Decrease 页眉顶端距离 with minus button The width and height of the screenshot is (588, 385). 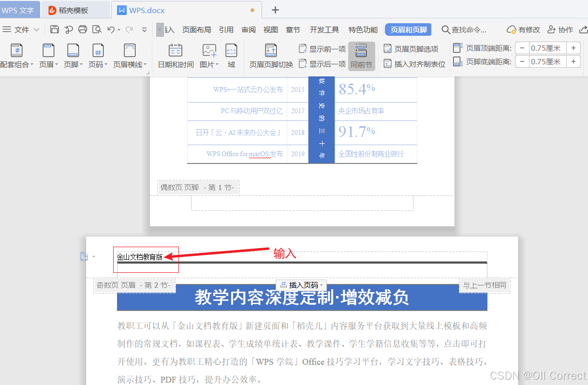pyautogui.click(x=522, y=48)
